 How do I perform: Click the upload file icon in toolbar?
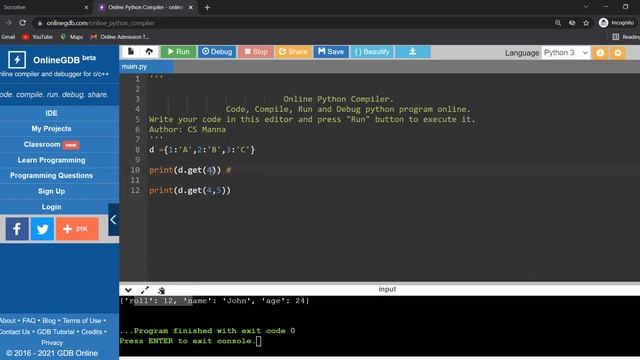click(149, 51)
